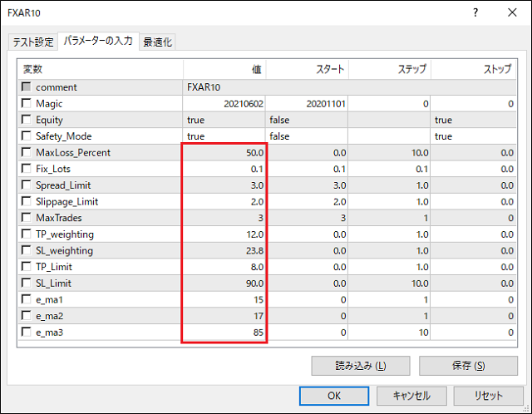The height and width of the screenshot is (414, 532).
Task: Select e_ma3 value 85
Action: click(224, 333)
